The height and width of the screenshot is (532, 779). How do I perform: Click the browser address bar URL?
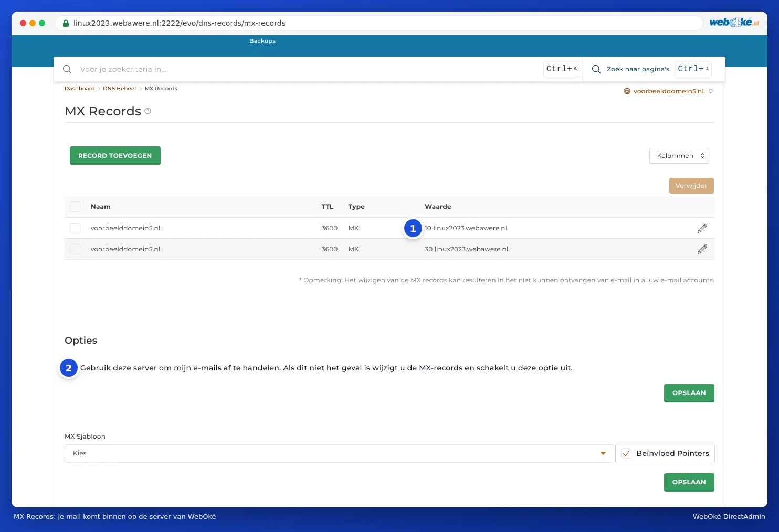pyautogui.click(x=180, y=23)
